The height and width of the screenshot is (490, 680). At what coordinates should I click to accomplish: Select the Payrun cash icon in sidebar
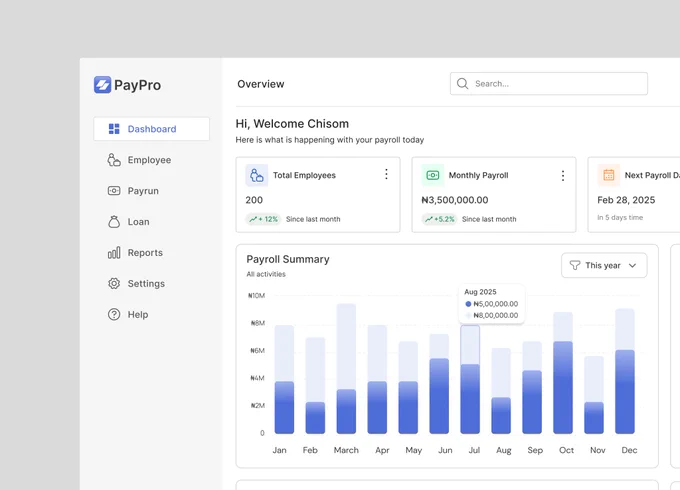114,191
